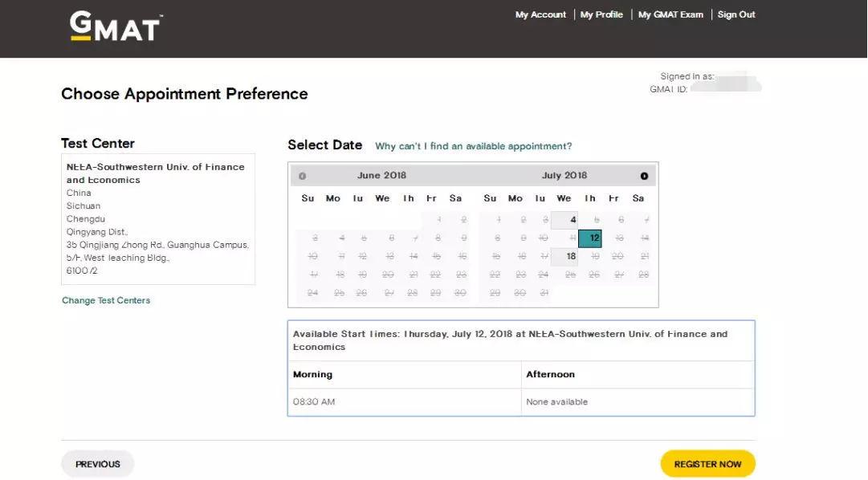This screenshot has height=480, width=868.
Task: Open My Account menu
Action: (540, 14)
